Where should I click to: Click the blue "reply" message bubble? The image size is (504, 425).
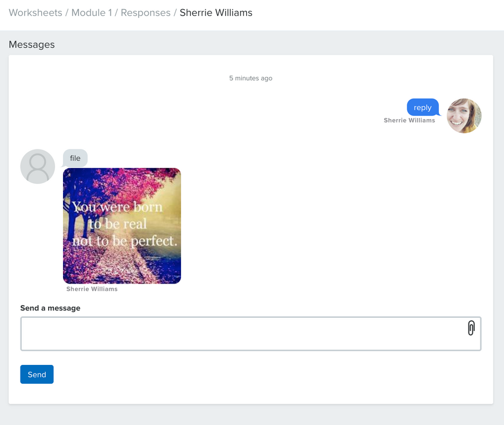[x=423, y=108]
